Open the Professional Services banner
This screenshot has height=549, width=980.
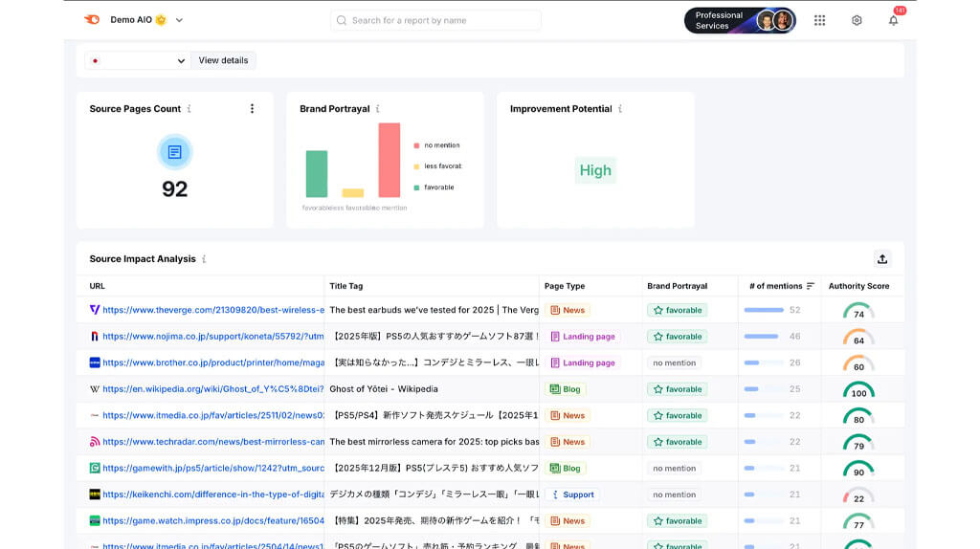740,20
